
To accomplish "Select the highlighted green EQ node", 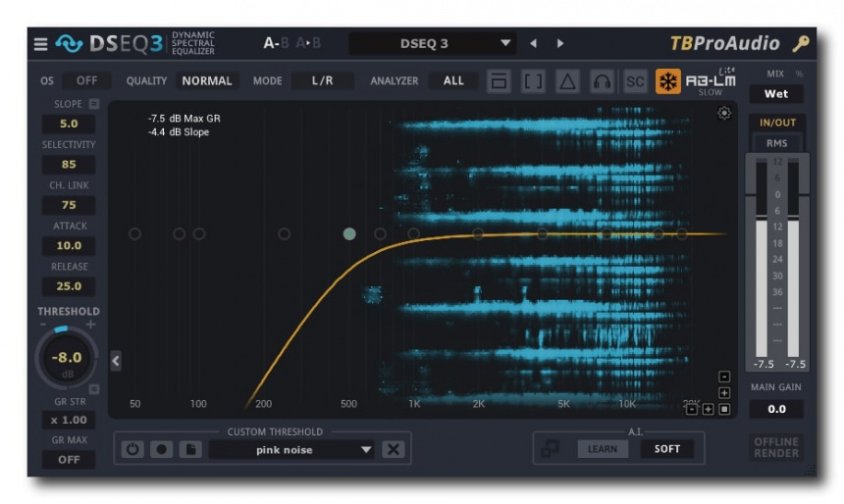I will 349,234.
